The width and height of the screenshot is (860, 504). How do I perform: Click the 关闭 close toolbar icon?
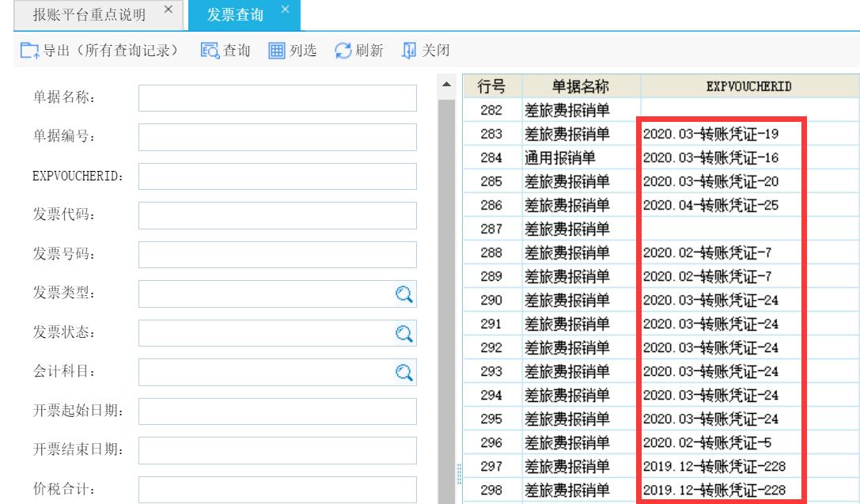(409, 51)
